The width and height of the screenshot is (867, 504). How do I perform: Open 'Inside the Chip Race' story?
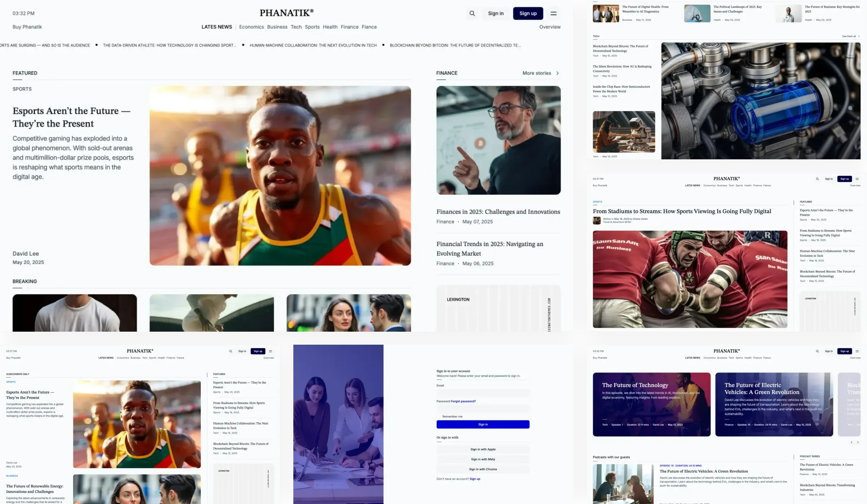click(x=621, y=89)
